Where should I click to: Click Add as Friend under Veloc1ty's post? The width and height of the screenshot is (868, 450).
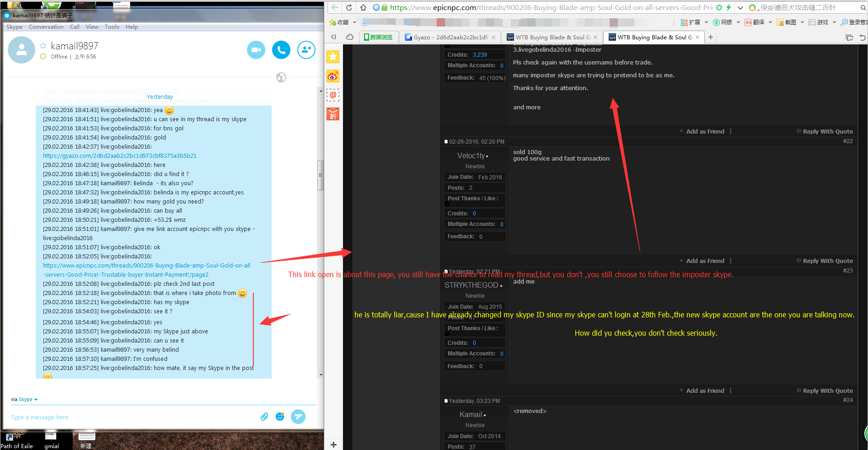click(702, 261)
